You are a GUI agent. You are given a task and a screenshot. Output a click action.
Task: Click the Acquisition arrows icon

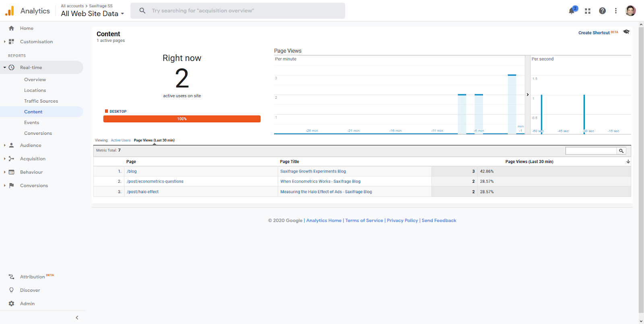[x=11, y=159]
